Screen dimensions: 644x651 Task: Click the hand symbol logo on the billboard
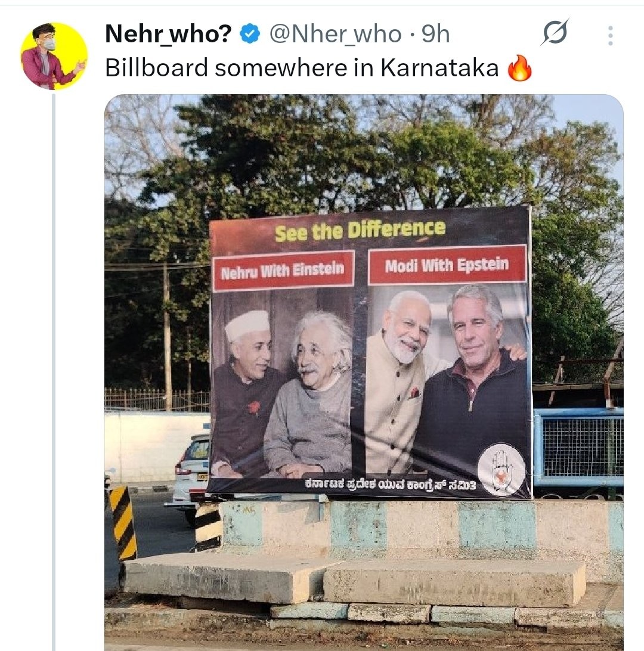coord(501,469)
